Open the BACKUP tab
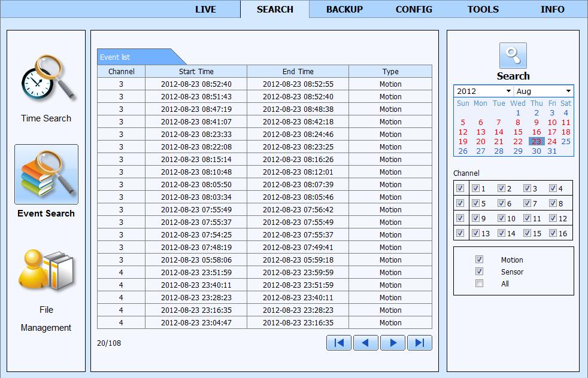Screen dimensions: 588x378 click(x=344, y=10)
